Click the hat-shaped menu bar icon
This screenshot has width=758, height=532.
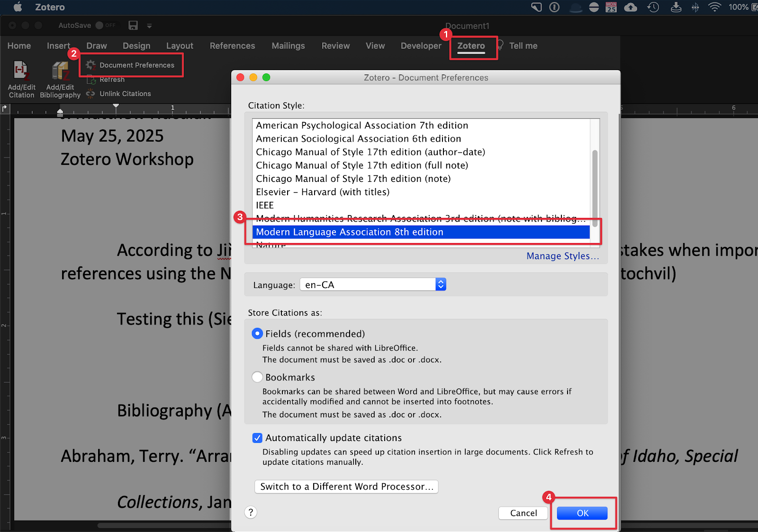tap(576, 7)
